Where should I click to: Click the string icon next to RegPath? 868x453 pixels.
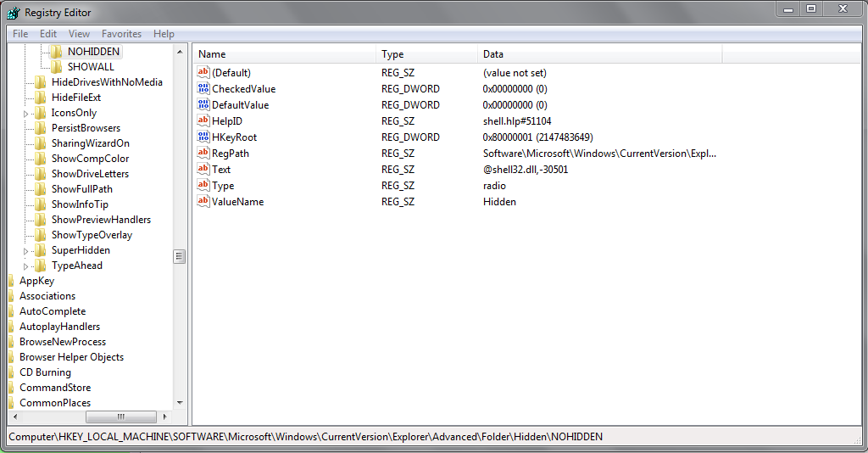(x=203, y=153)
